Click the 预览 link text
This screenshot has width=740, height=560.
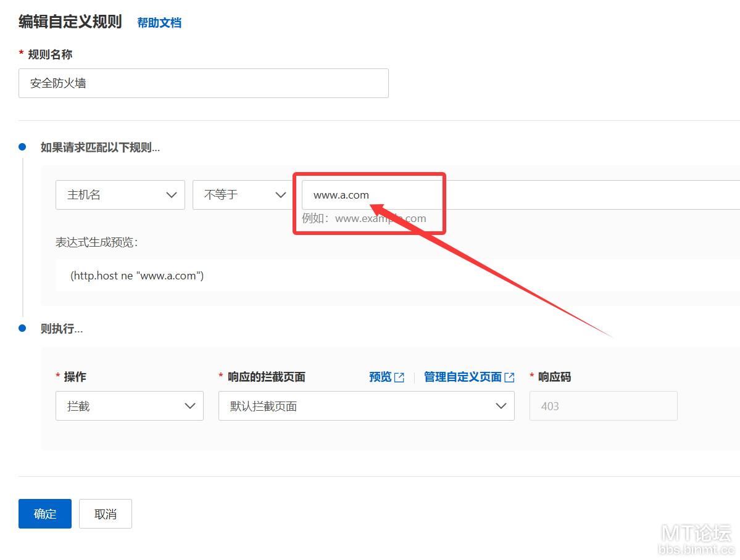click(x=380, y=377)
